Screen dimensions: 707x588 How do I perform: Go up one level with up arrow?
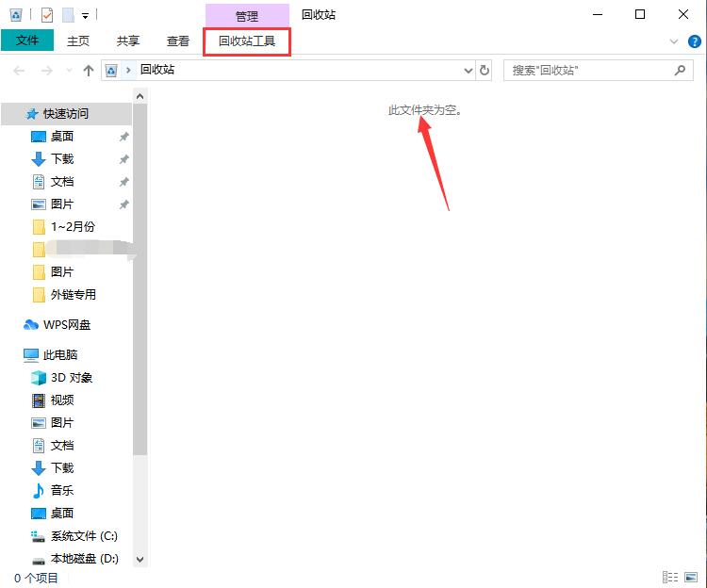(89, 71)
